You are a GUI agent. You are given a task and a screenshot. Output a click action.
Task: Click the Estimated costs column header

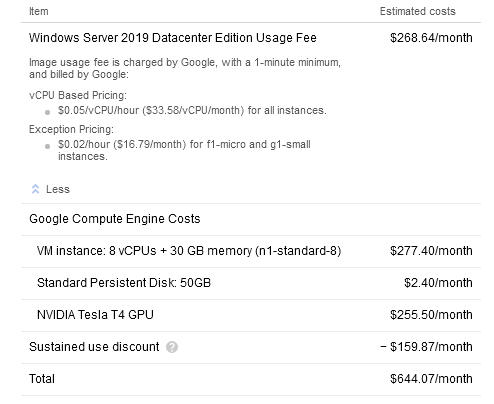click(x=417, y=11)
